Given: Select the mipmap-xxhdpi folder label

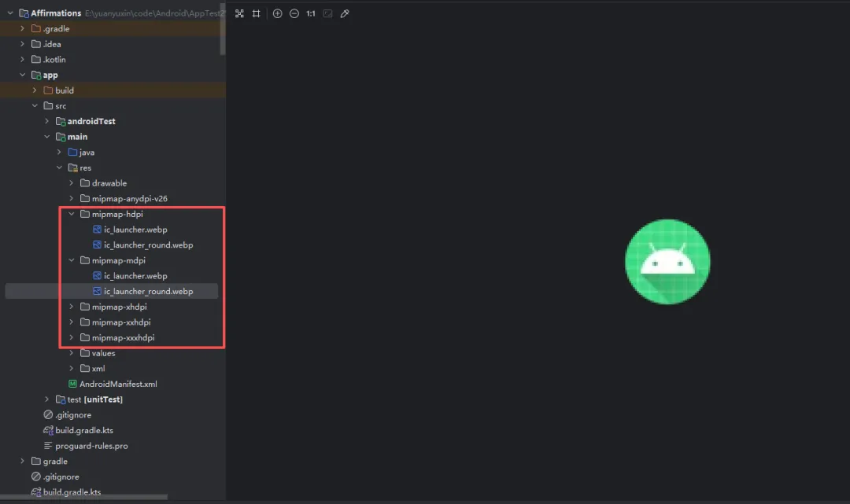Looking at the screenshot, I should 121,322.
